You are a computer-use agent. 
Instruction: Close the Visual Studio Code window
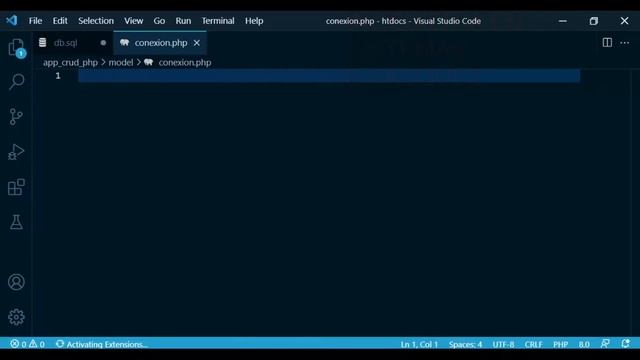point(624,21)
